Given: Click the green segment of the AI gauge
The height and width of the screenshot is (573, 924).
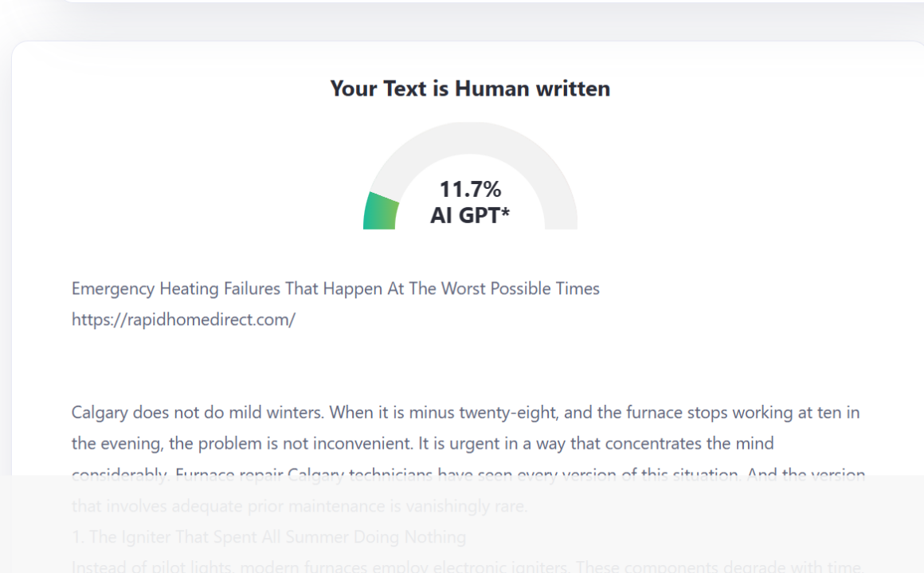Looking at the screenshot, I should (381, 212).
